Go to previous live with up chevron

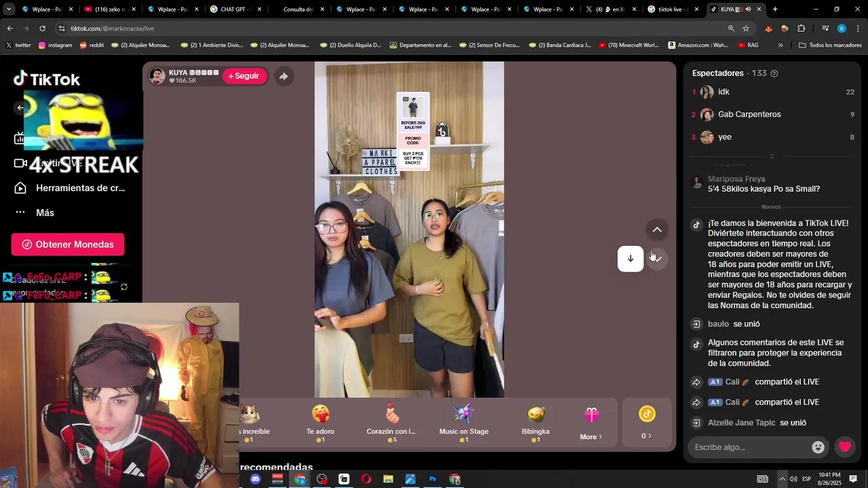pyautogui.click(x=657, y=230)
